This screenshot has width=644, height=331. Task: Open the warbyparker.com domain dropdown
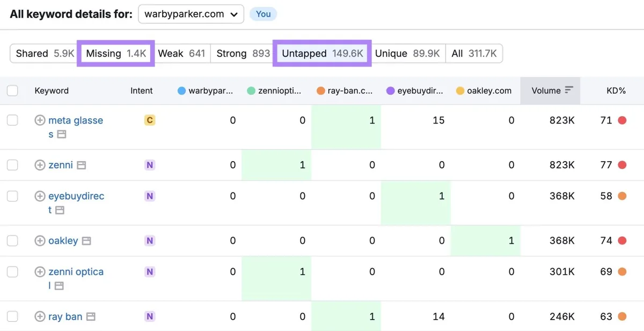pos(191,15)
